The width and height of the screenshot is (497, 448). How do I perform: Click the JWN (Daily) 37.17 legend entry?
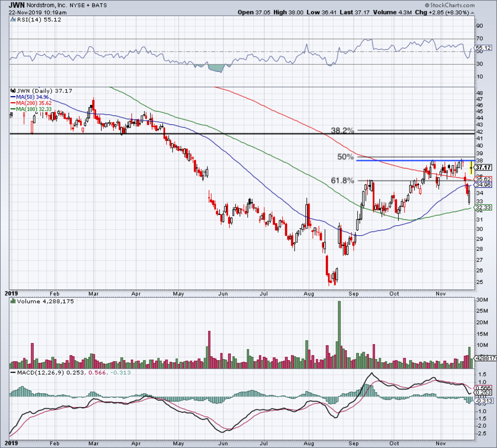44,91
